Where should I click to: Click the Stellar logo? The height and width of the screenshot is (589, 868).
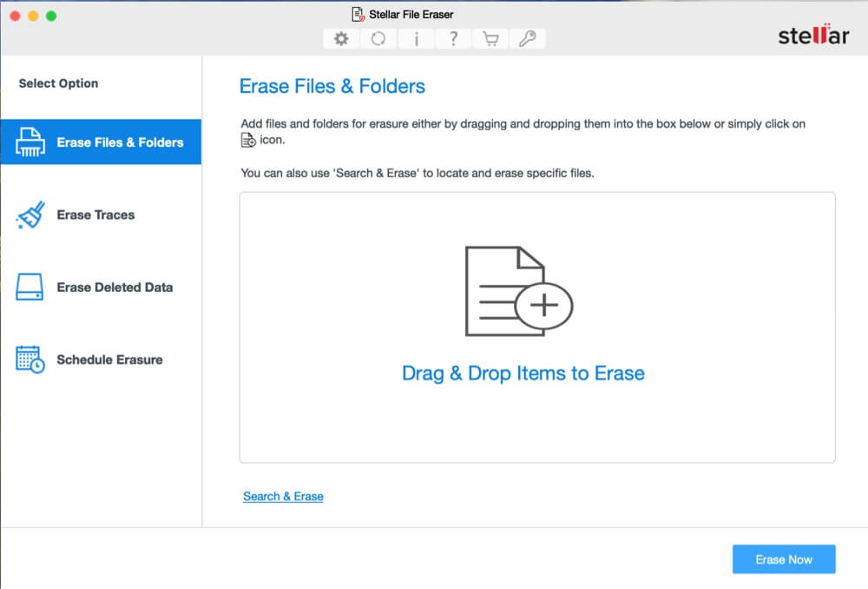[x=814, y=36]
